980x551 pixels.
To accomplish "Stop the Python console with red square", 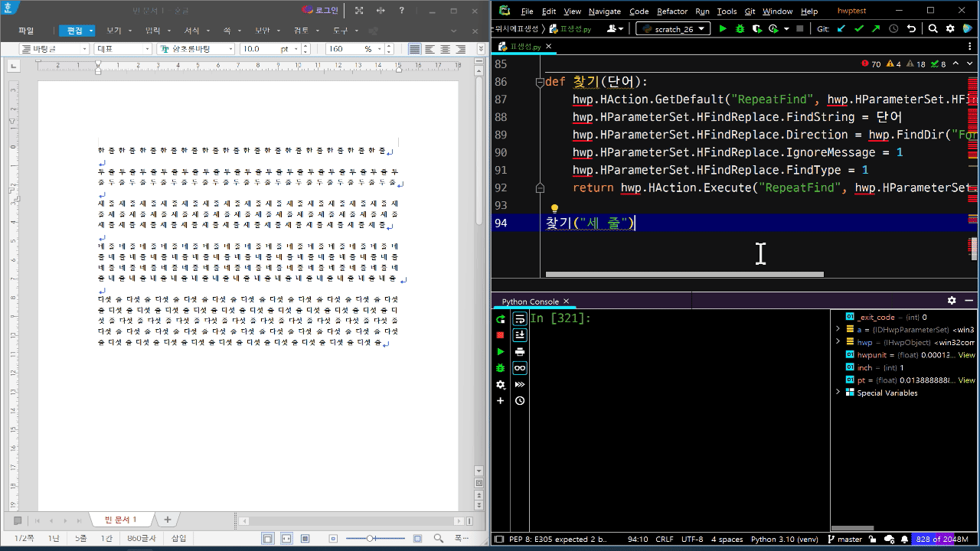I will 501,335.
